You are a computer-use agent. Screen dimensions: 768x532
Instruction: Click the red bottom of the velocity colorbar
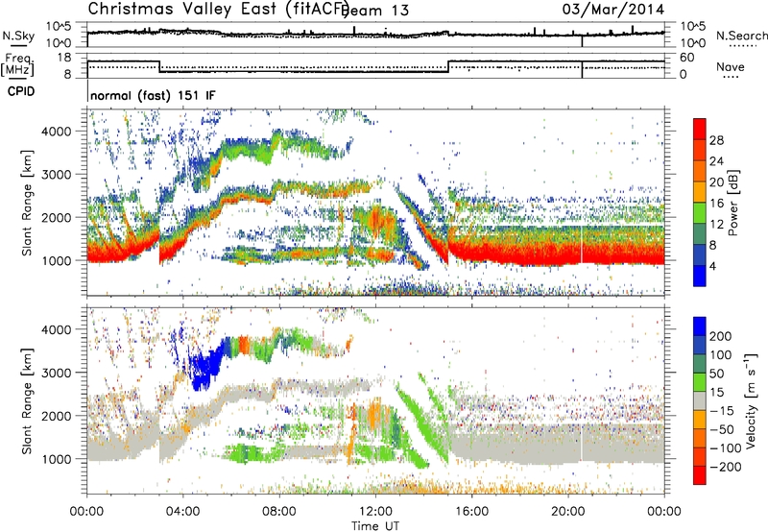(x=700, y=475)
